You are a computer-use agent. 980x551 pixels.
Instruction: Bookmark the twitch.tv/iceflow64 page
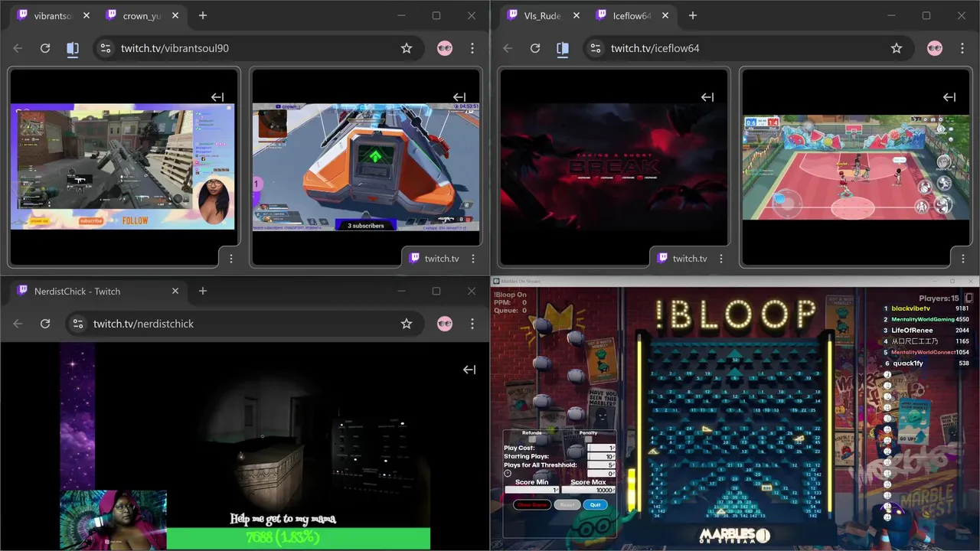pos(897,48)
